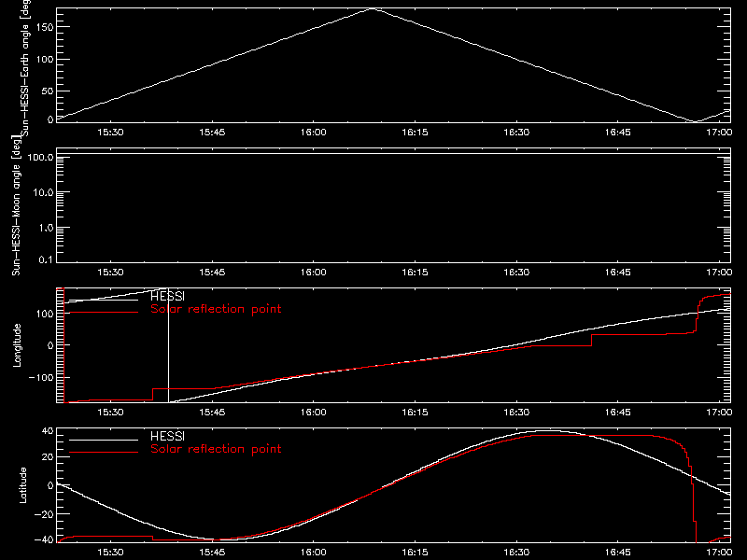Click 16:15 time label under Moon angle plot
747x560 pixels.
point(415,272)
